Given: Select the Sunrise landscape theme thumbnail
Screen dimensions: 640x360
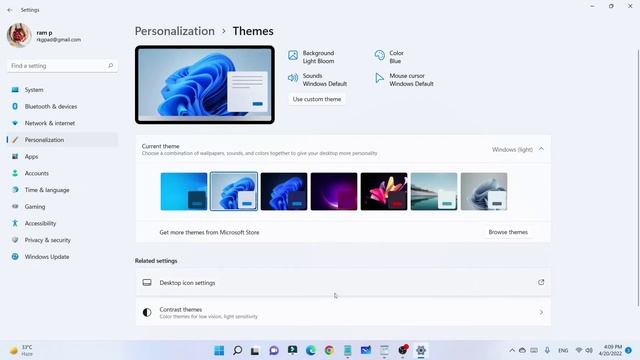Looking at the screenshot, I should click(x=434, y=191).
